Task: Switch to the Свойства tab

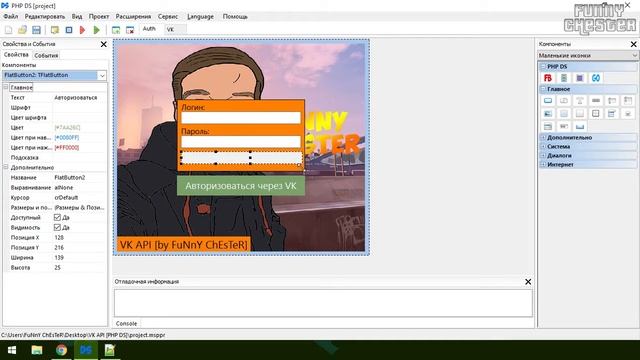Action: tap(16, 55)
